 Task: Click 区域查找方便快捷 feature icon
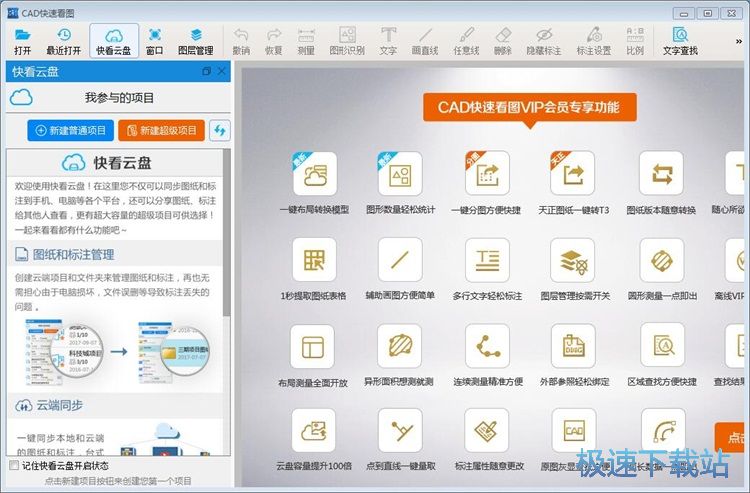coord(662,344)
